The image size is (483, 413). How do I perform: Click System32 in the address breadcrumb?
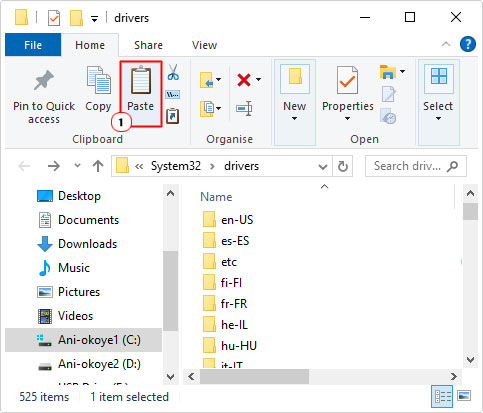tap(176, 166)
